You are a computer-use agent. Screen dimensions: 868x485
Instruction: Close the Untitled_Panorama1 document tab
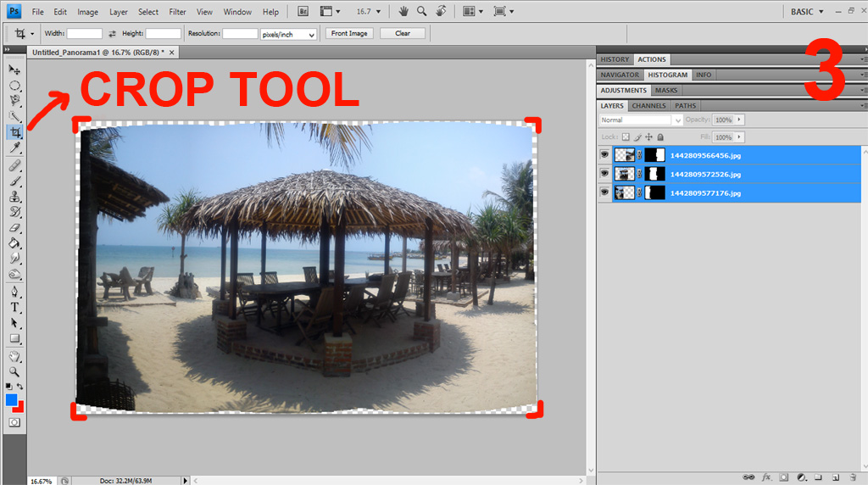(x=171, y=53)
